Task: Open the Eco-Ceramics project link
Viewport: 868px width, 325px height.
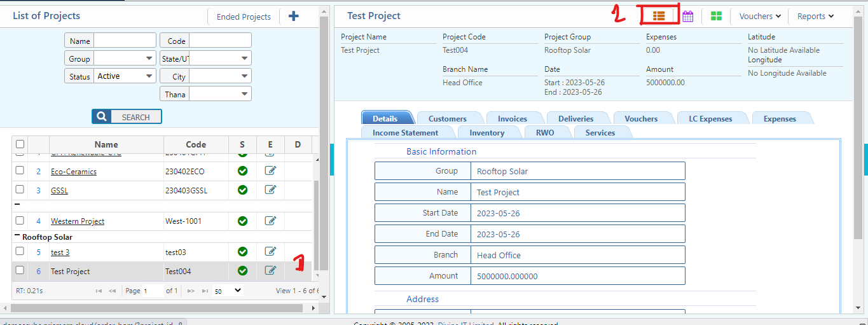Action: click(x=74, y=171)
